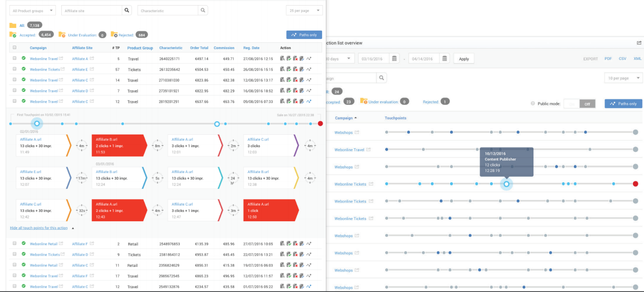Check the box for the €953.87 Tickets row
Image resolution: width=644 pixels, height=292 pixels.
point(14,254)
